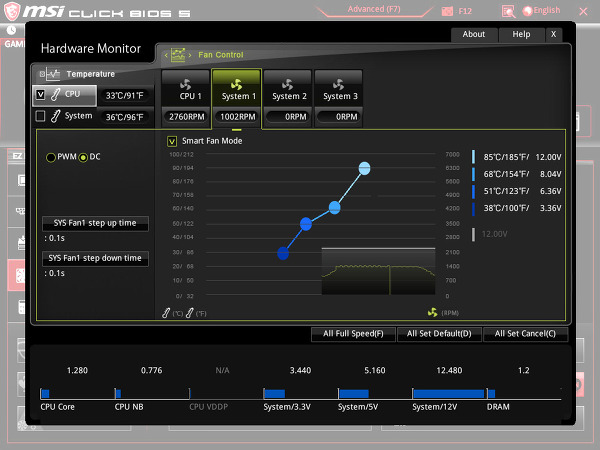Click the 38°C/100°F/ 3.36V entry
The height and width of the screenshot is (450, 600).
[x=522, y=208]
